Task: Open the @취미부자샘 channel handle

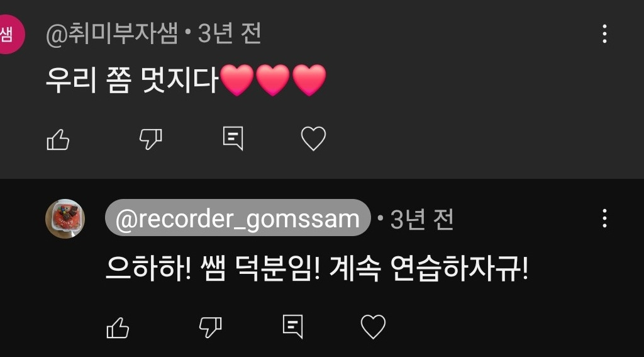Action: point(112,34)
